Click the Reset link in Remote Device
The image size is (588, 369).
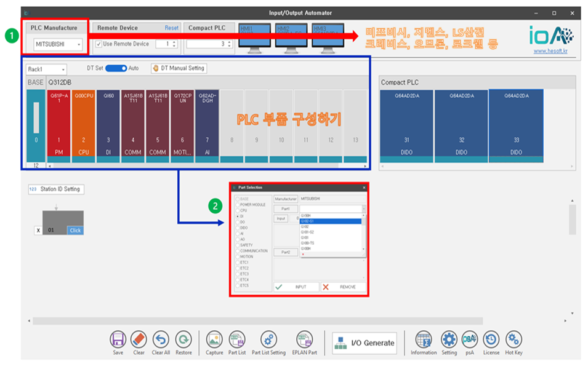(171, 28)
